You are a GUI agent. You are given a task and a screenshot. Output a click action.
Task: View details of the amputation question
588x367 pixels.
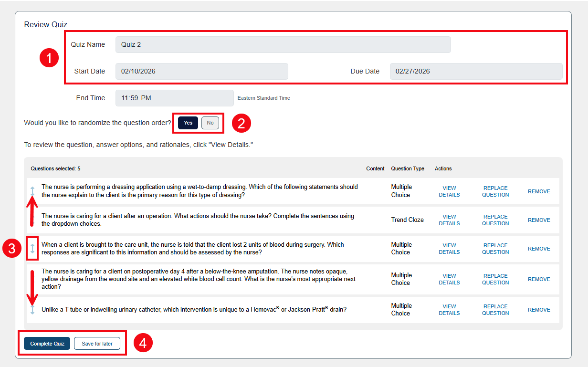[x=449, y=279]
